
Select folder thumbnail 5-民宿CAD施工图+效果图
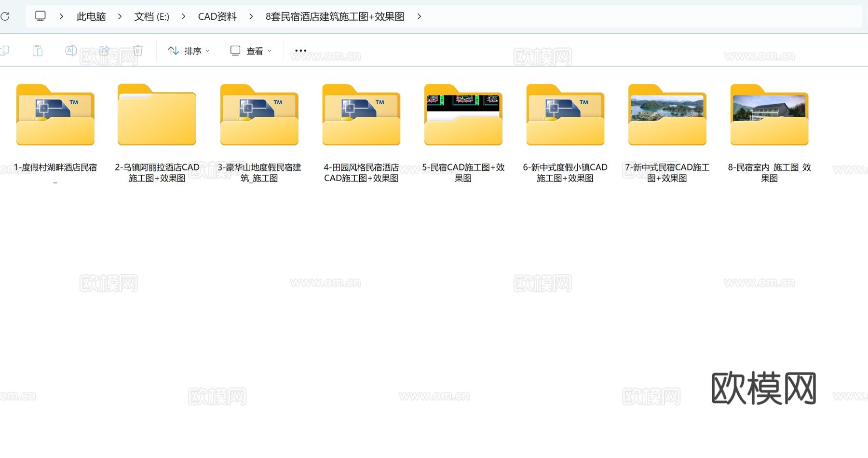point(463,115)
